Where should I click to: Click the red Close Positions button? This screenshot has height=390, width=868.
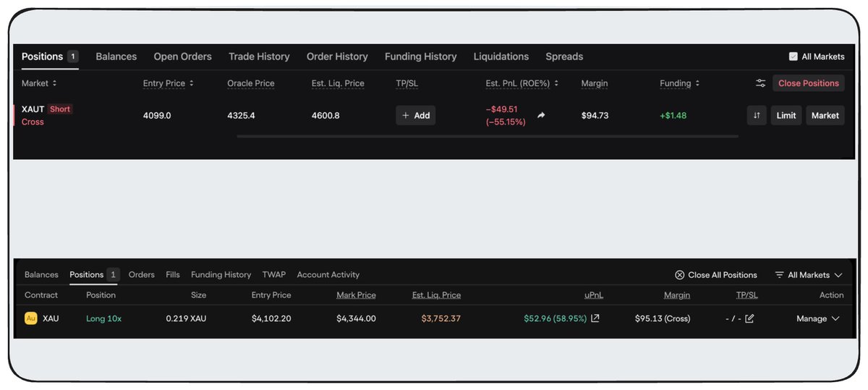pos(809,83)
